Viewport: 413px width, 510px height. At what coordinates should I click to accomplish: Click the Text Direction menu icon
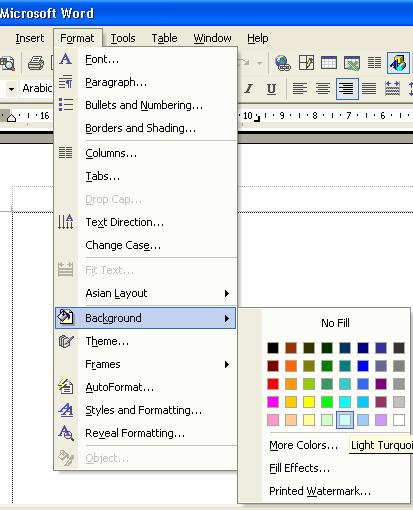(66, 222)
